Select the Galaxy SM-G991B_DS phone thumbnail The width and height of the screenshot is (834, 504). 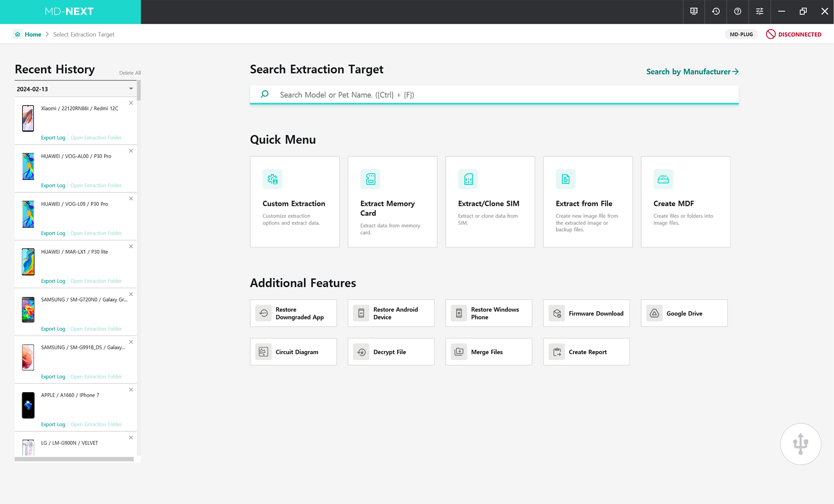point(28,357)
